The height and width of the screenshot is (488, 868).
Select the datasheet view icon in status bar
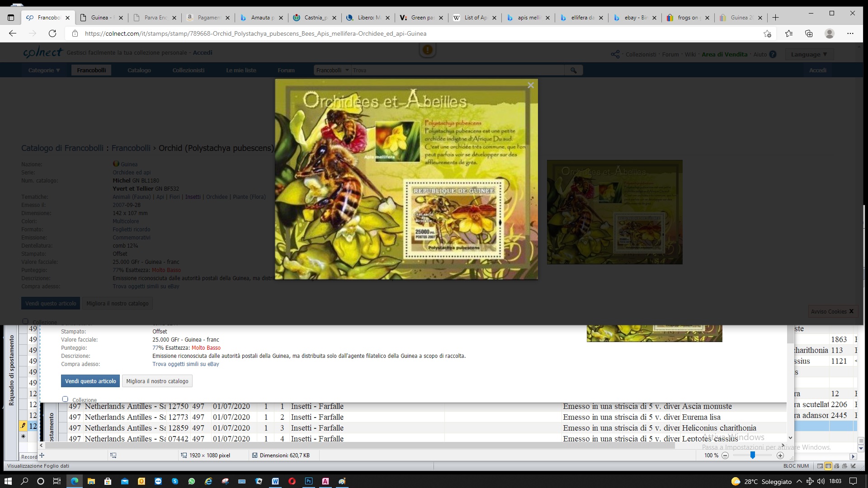[x=828, y=466]
